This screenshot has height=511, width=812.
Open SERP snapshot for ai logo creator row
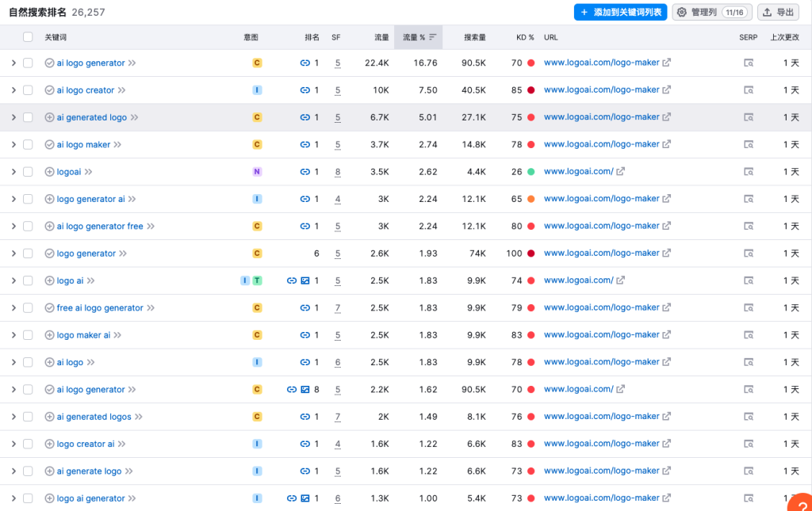tap(749, 90)
